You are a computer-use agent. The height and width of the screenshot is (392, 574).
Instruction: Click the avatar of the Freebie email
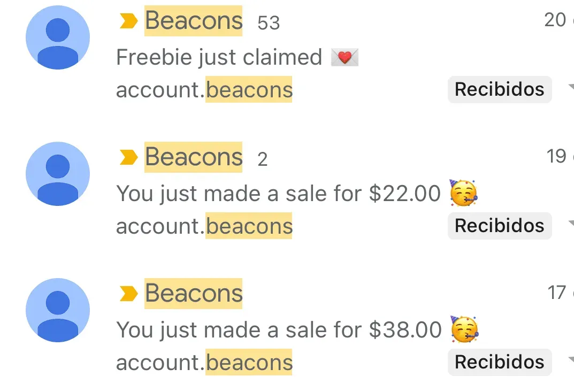coord(58,37)
